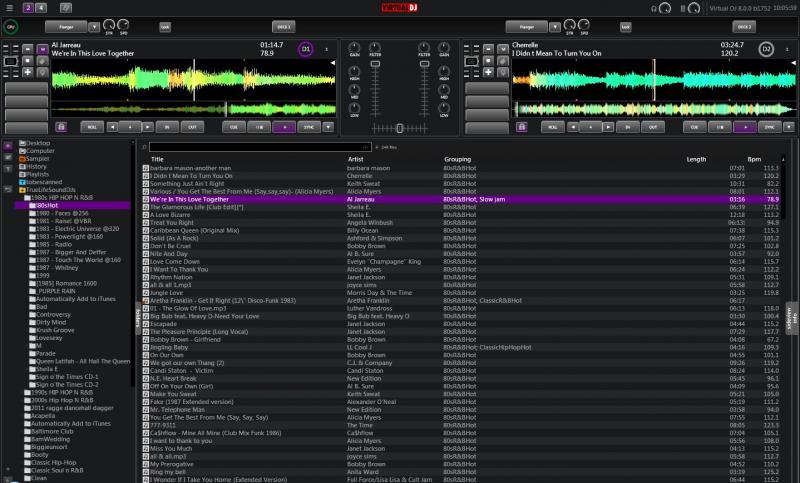Toggle left deck key lock icon
The image size is (800, 483).
click(61, 127)
